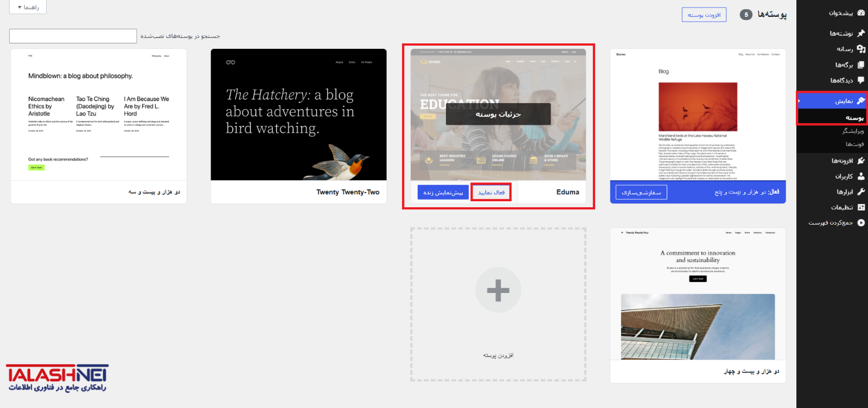Click the theme count badge 5
Viewport: 868px width, 408px height.
point(746,15)
